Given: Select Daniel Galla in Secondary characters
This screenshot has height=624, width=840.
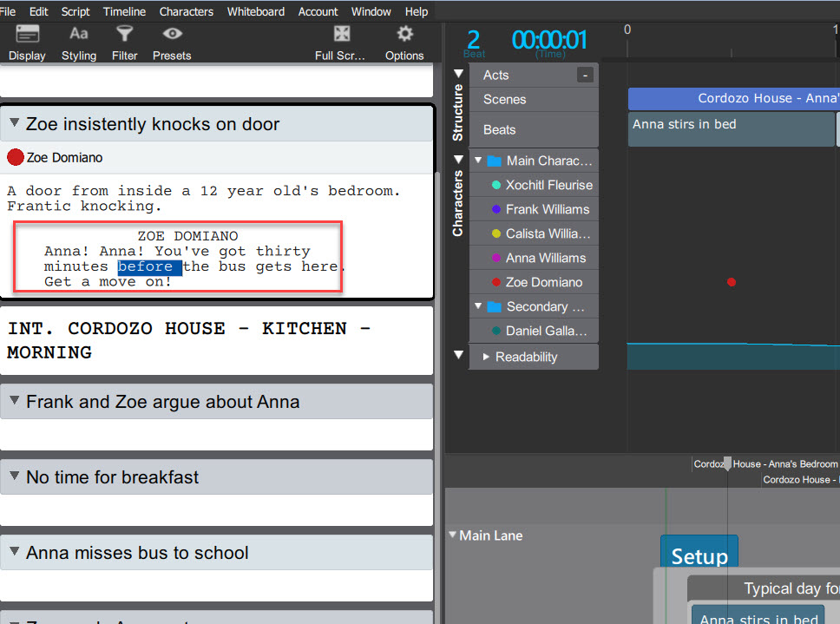Looking at the screenshot, I should coord(534,331).
